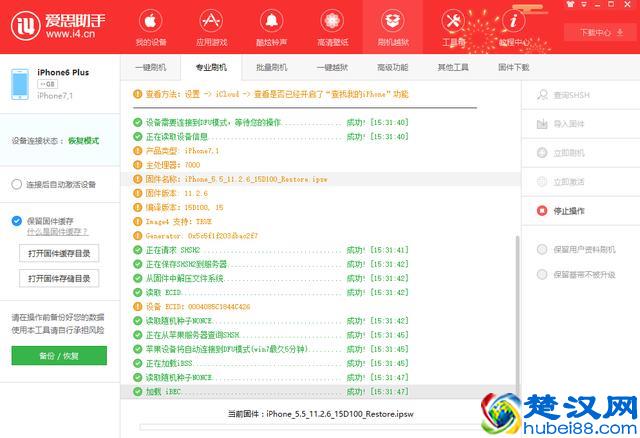640x438 pixels.
Task: Open 高清壁纸 wallpapers section
Action: coord(332,27)
